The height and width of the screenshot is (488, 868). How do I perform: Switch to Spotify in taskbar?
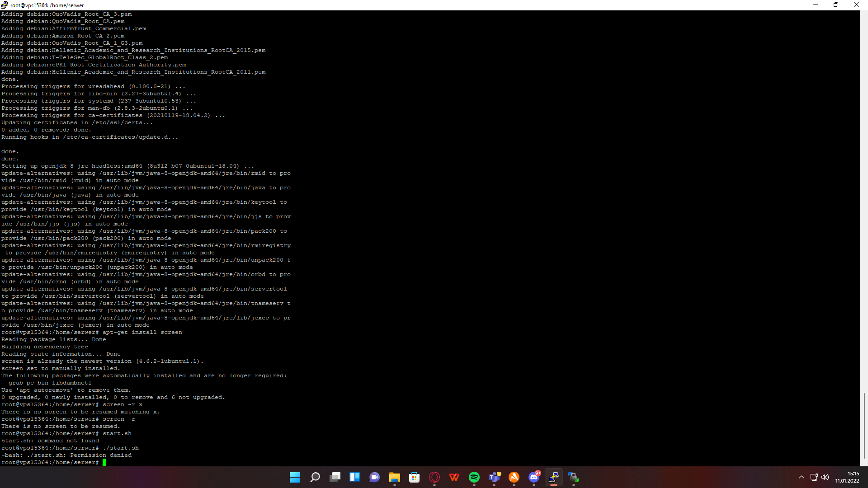[474, 477]
